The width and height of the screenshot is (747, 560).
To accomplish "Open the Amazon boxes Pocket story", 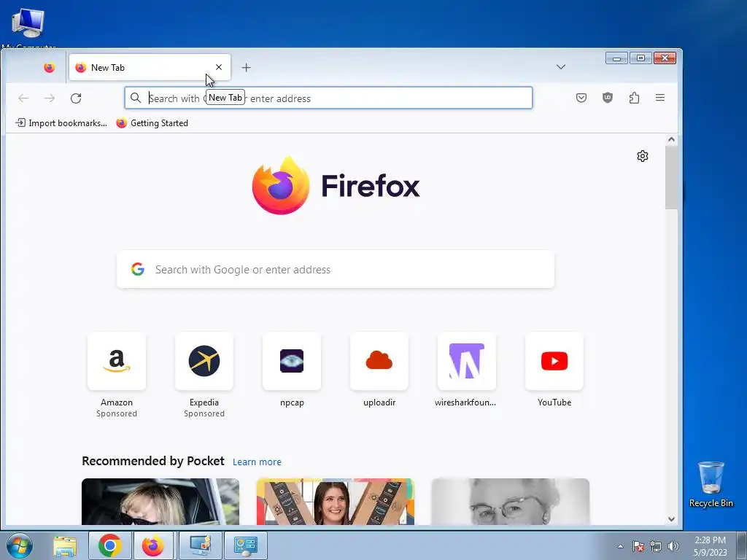I will click(x=336, y=502).
